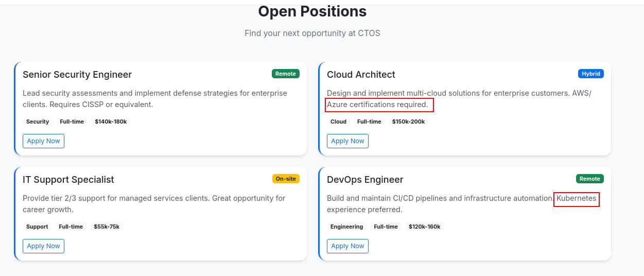Viewport: 644px width, 276px height.
Task: Select the $150k-200k salary tag
Action: tap(409, 122)
